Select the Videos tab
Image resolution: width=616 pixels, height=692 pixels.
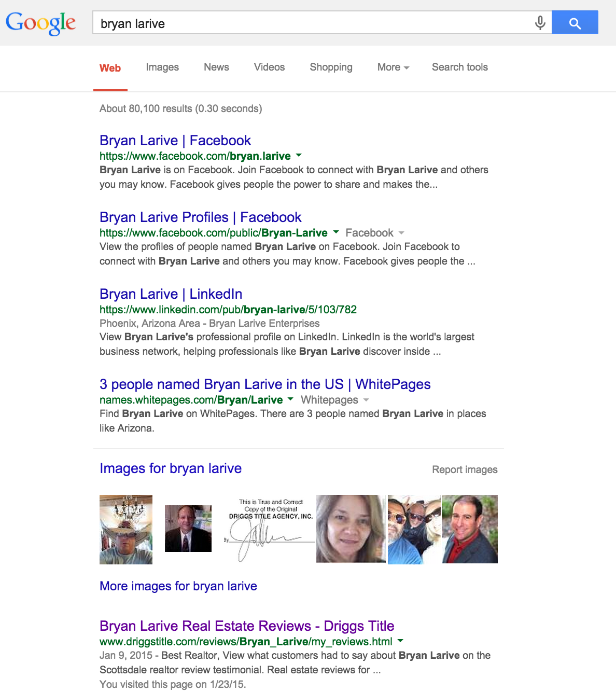269,67
